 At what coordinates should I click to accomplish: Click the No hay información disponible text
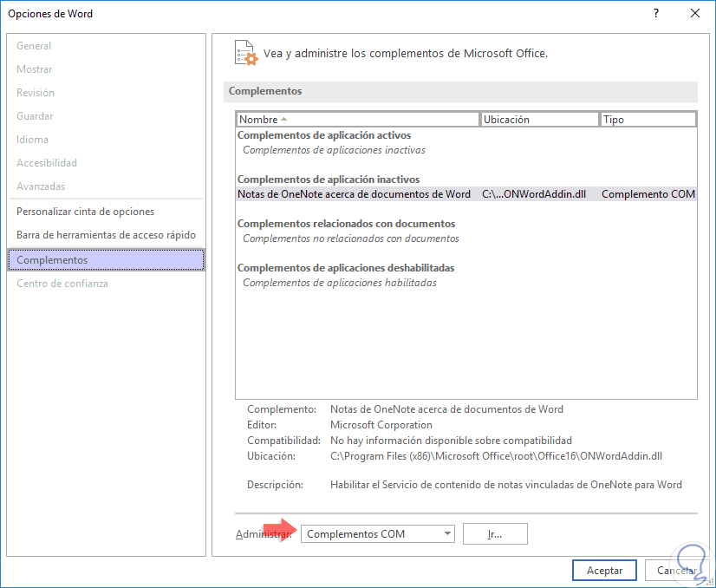tap(451, 441)
